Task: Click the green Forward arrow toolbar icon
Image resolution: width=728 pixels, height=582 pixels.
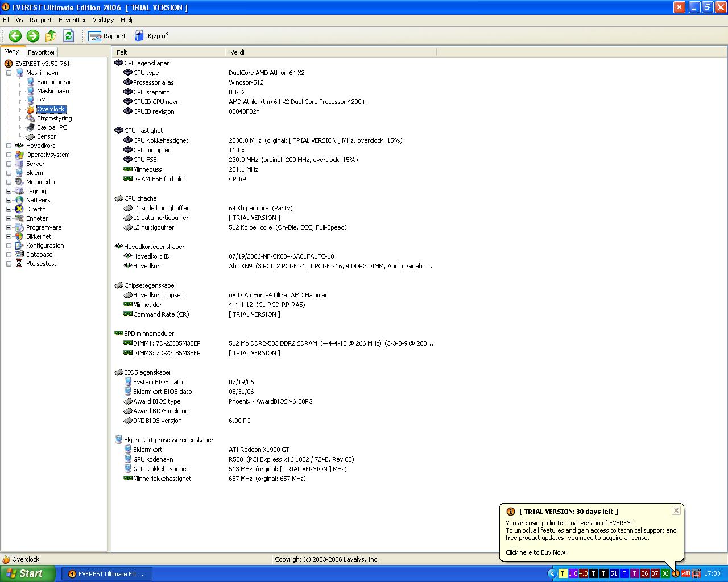Action: 33,36
